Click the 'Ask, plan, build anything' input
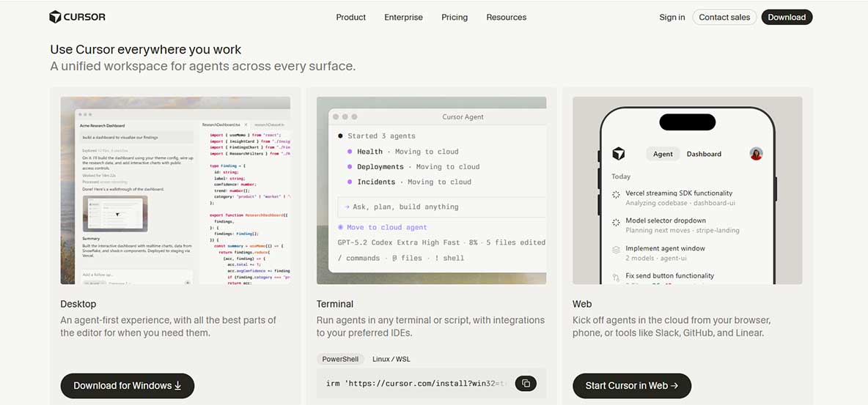This screenshot has width=868, height=405. tap(442, 207)
